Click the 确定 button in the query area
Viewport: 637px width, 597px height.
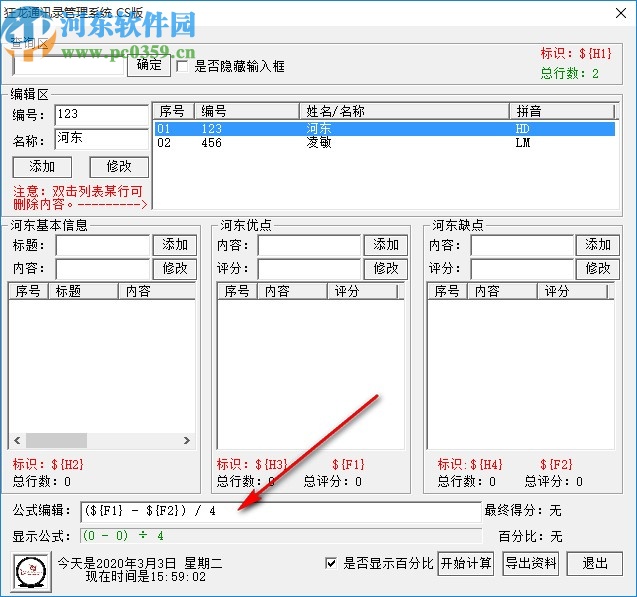coord(149,65)
